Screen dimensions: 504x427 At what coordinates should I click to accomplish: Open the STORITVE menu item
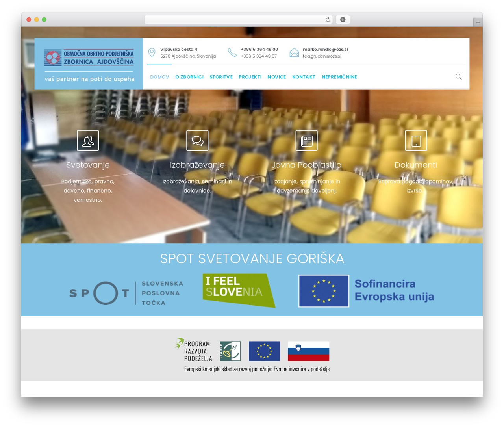[221, 77]
